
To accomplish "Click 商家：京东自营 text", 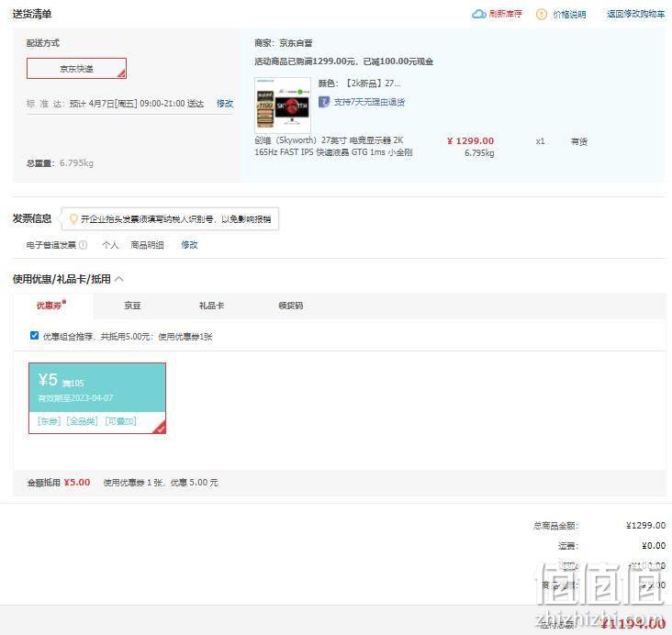I will (284, 43).
